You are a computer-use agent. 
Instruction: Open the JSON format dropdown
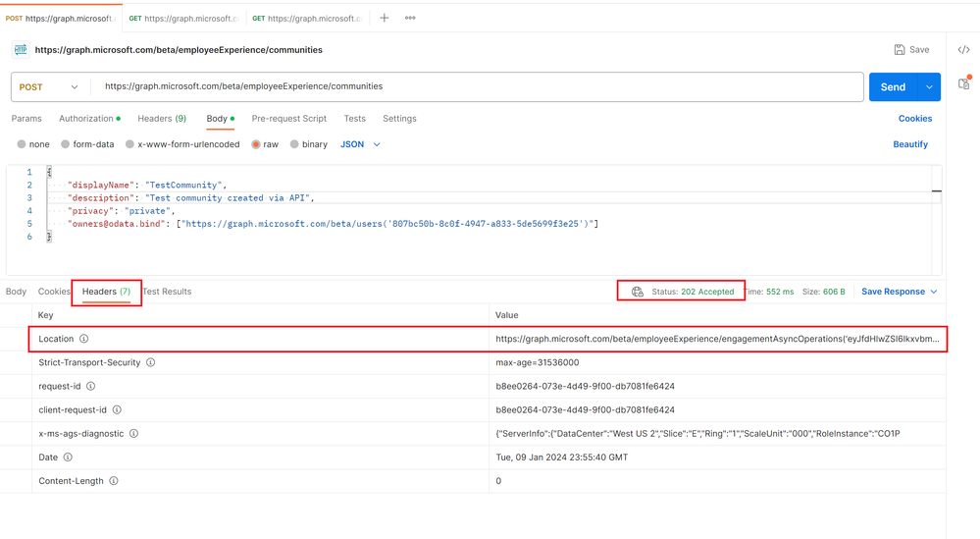pyautogui.click(x=360, y=144)
